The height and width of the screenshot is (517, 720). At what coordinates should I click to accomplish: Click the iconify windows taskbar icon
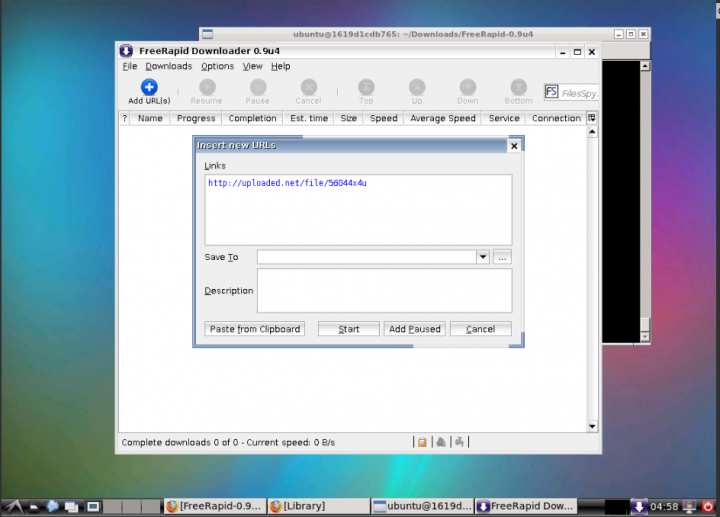[72, 506]
